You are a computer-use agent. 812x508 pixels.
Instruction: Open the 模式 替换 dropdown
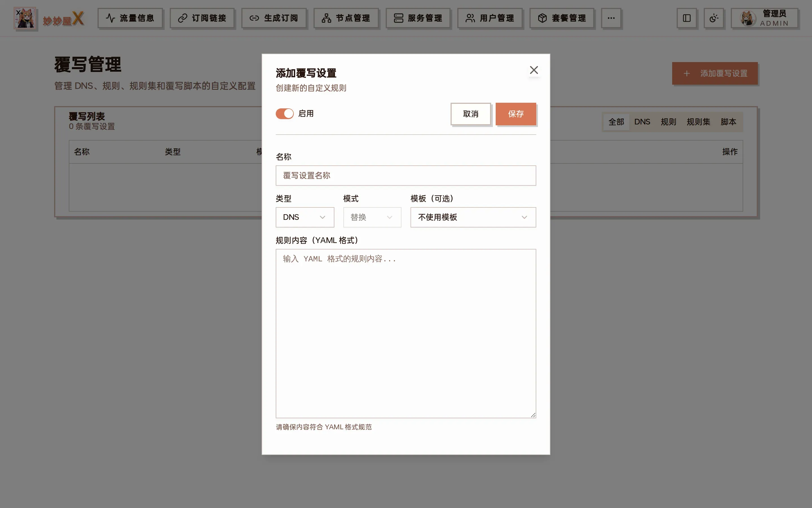point(372,217)
